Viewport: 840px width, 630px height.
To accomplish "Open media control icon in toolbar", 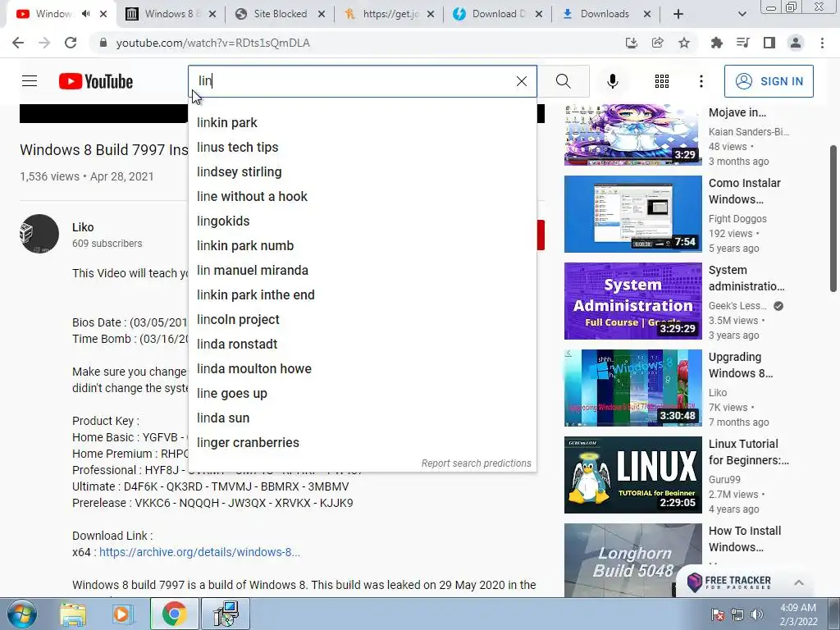I will click(x=743, y=43).
